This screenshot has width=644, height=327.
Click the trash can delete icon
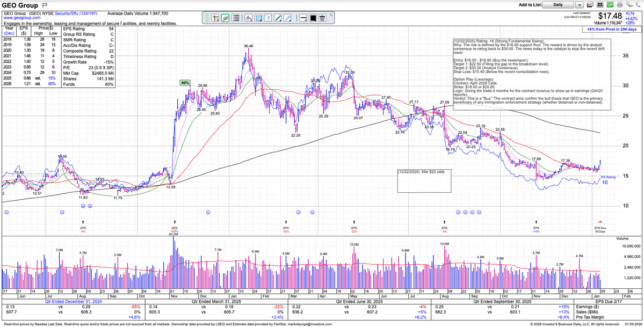click(322, 18)
